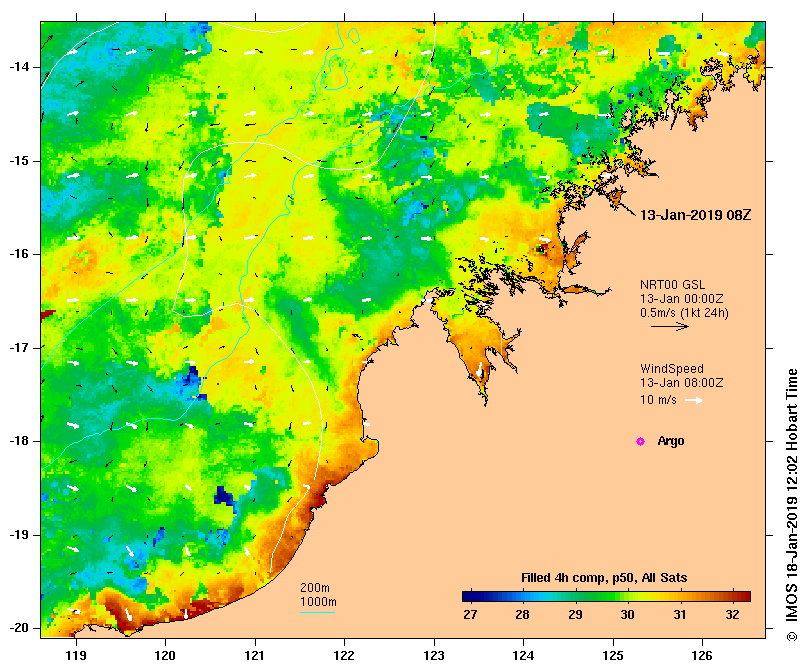The image size is (809, 672).
Task: Click the '200m' isobath label
Action: (315, 588)
